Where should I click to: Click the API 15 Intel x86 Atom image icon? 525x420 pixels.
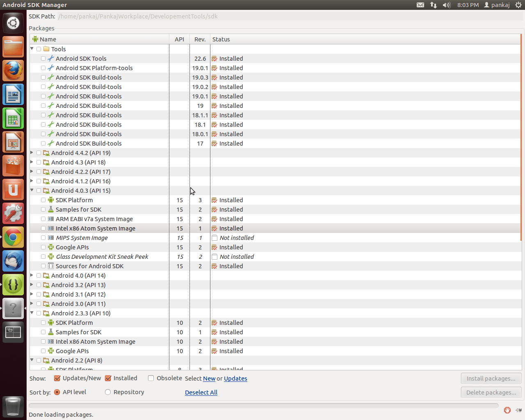(51, 228)
